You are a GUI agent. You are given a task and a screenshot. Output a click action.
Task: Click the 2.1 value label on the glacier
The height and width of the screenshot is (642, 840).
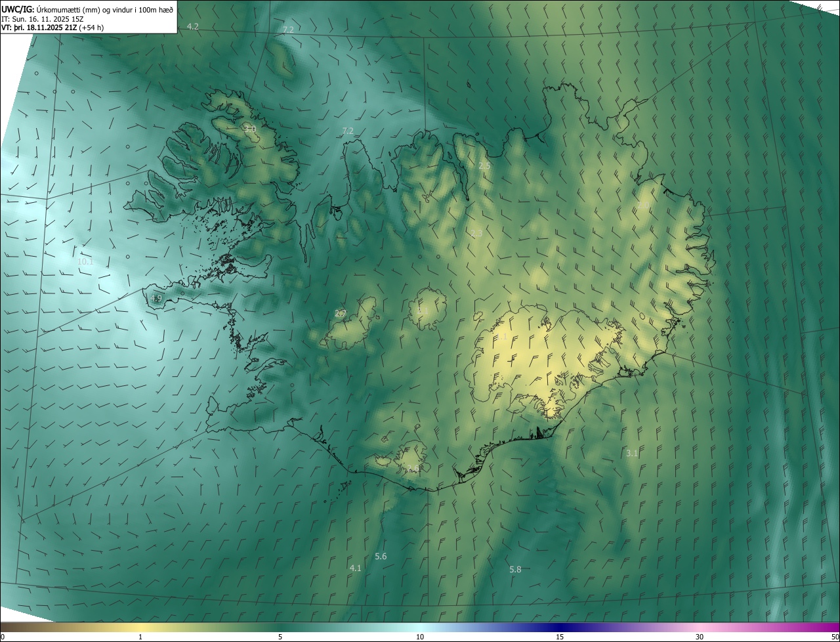[x=423, y=310]
